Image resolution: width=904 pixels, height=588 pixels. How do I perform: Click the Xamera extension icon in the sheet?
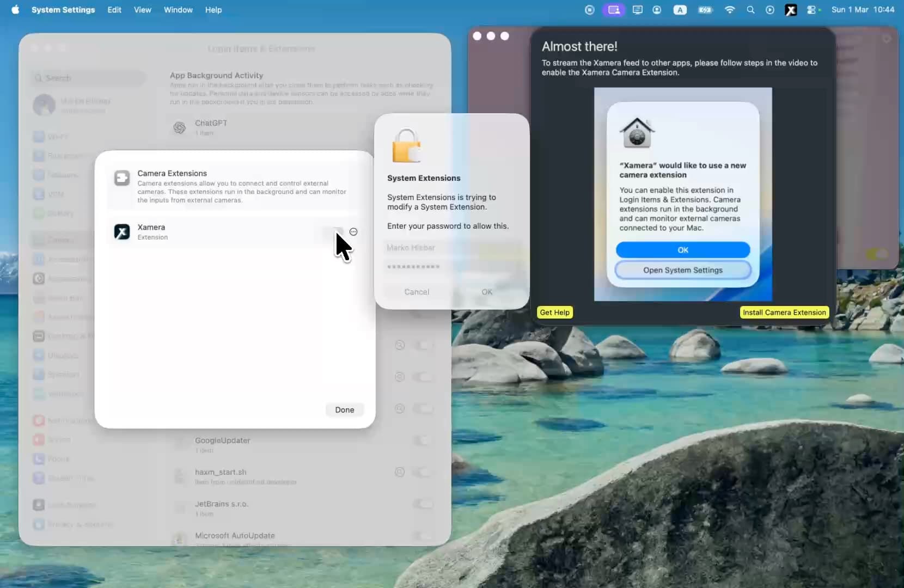coord(121,232)
